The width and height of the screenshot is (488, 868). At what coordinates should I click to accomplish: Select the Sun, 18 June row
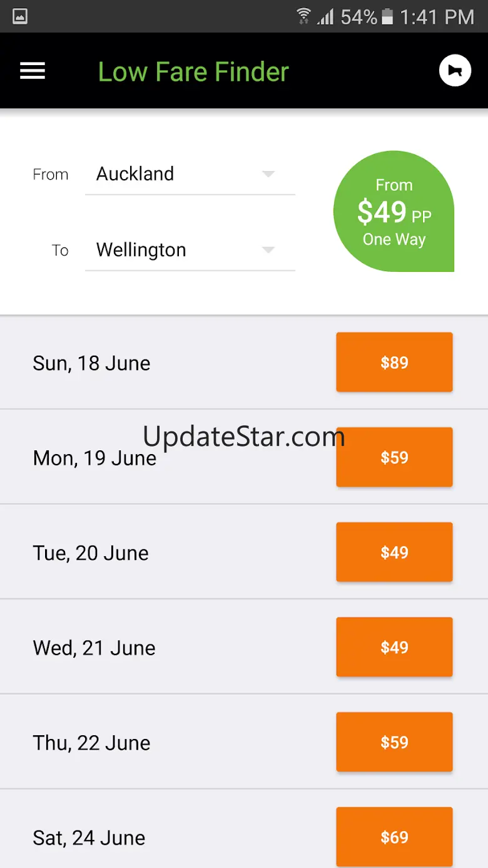click(244, 362)
